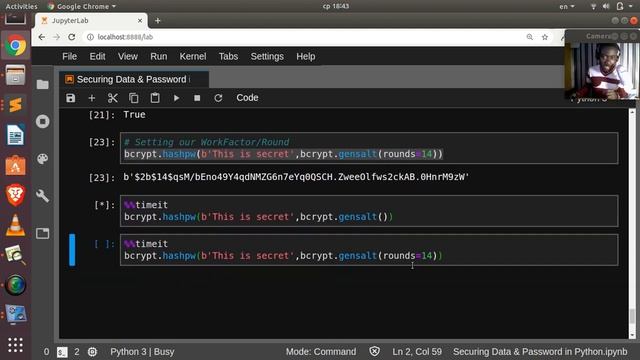Cut selected cells with scissors icon
640x360 pixels.
click(x=113, y=98)
